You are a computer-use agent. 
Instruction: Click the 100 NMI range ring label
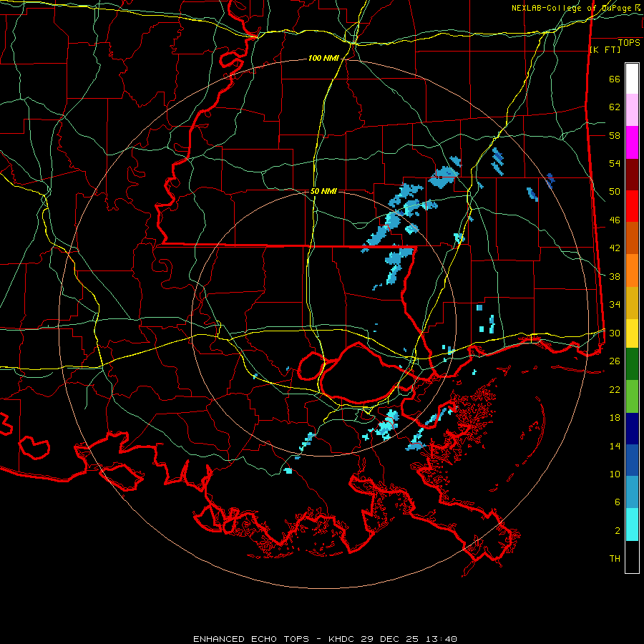pyautogui.click(x=323, y=59)
